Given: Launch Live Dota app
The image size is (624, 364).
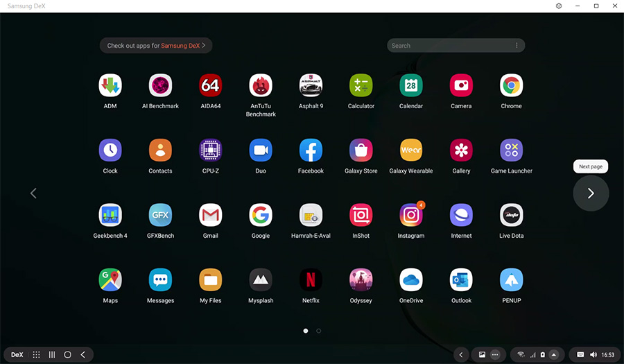Looking at the screenshot, I should click(512, 215).
